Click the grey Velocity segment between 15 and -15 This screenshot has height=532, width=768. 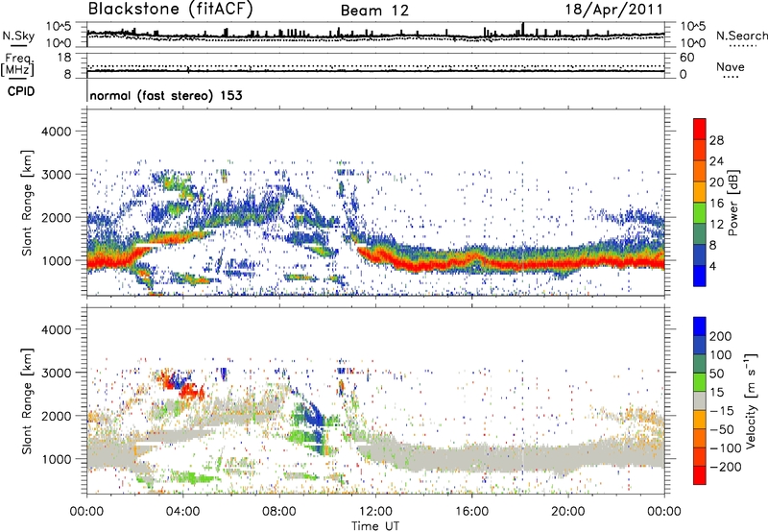click(x=700, y=400)
